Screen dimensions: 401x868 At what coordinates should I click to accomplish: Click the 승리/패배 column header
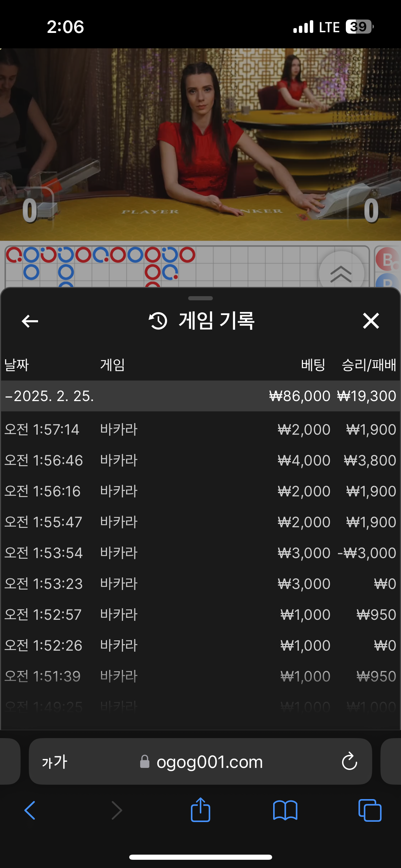[369, 365]
